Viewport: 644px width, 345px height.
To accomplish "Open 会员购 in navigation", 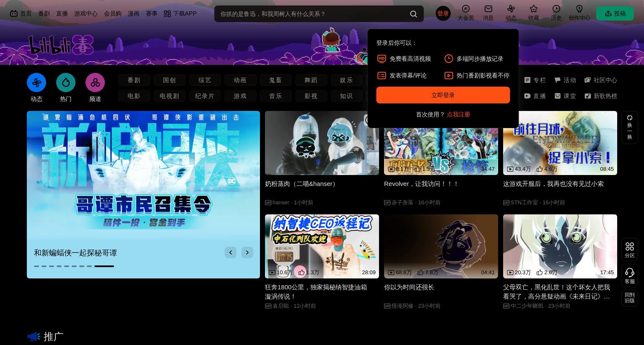I will coord(113,13).
